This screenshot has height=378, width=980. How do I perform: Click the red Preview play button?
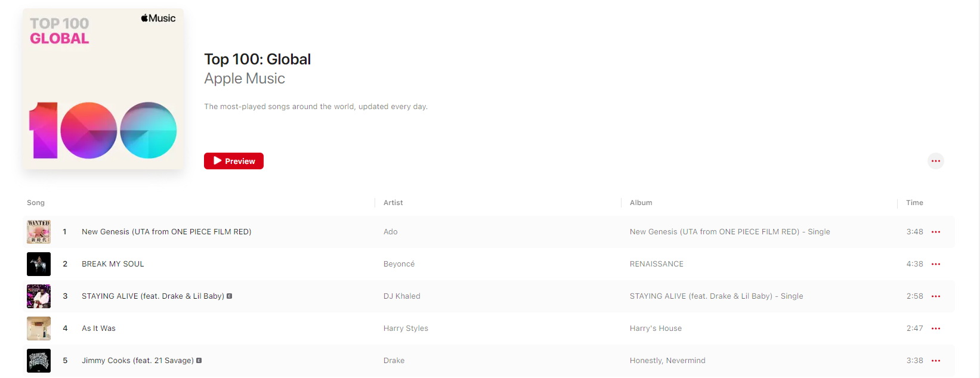pos(234,161)
